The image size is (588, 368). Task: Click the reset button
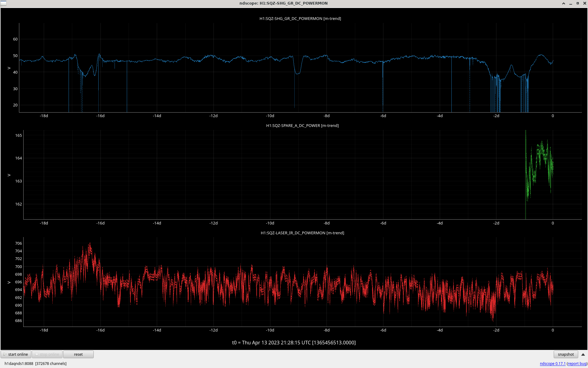point(78,354)
